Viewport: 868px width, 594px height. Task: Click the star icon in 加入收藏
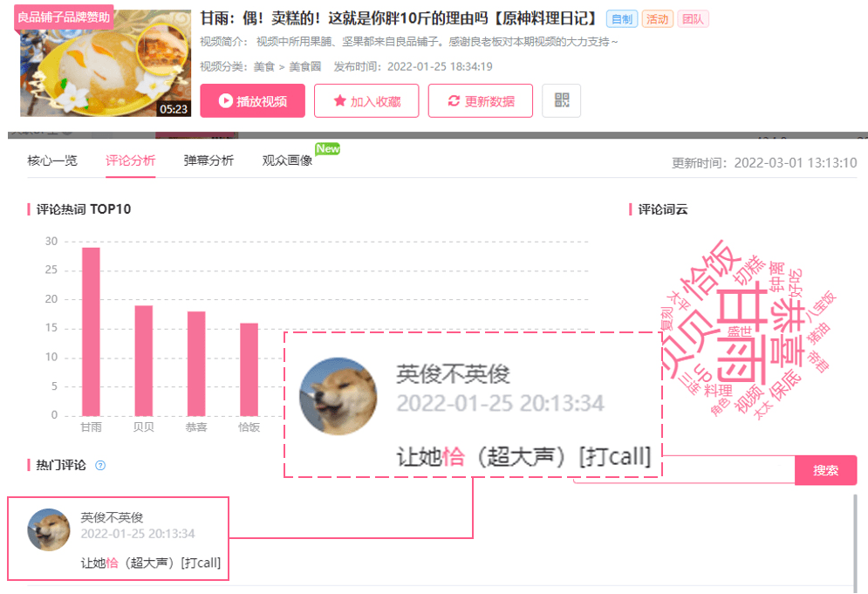pos(340,101)
